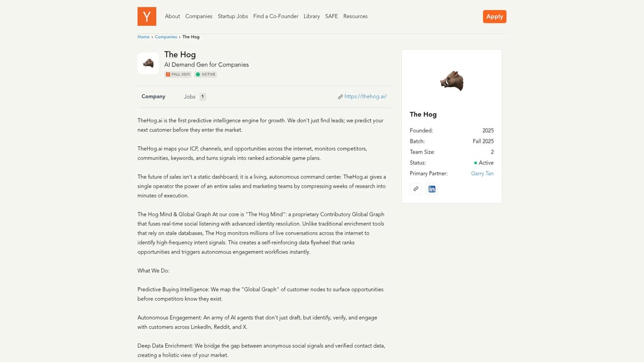Screen dimensions: 644x362
Task: Open Garry Tan partner link
Action: pyautogui.click(x=482, y=174)
